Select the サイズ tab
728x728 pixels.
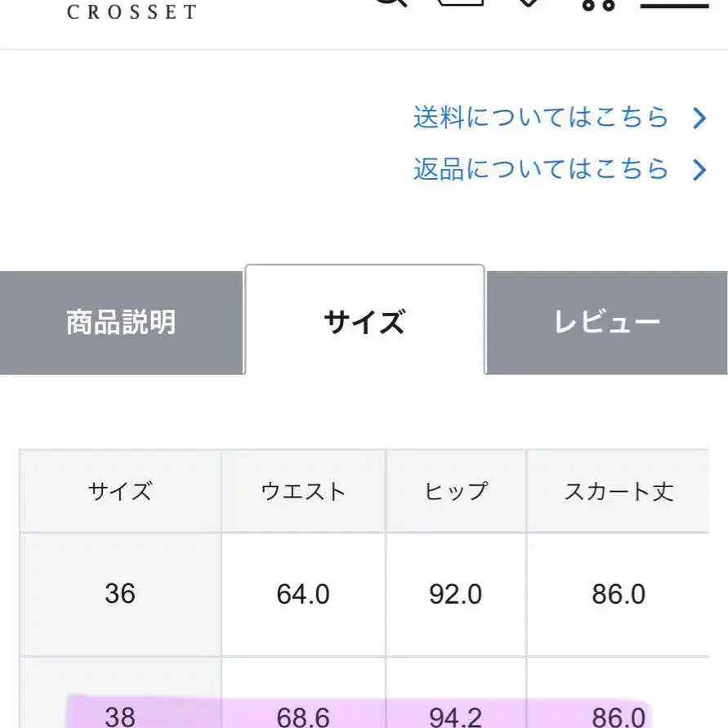tap(364, 322)
